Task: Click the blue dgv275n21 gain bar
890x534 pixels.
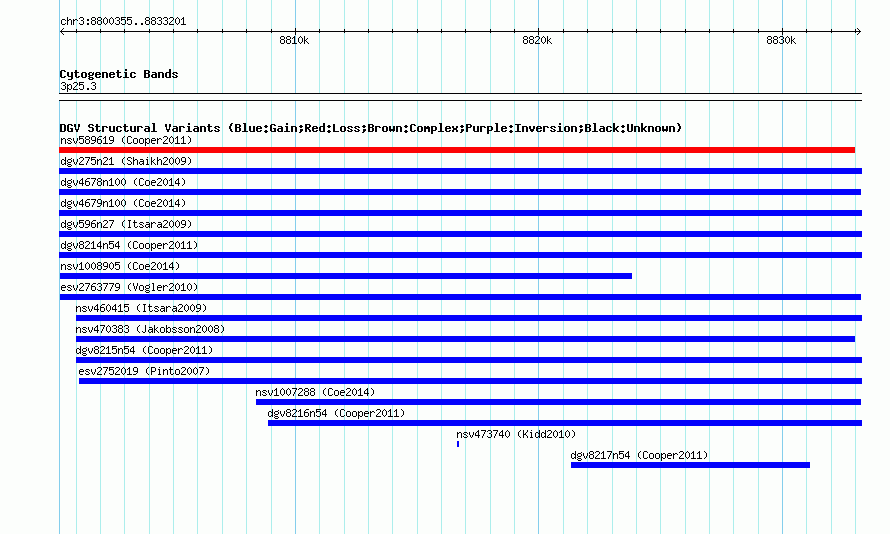Action: [460, 171]
